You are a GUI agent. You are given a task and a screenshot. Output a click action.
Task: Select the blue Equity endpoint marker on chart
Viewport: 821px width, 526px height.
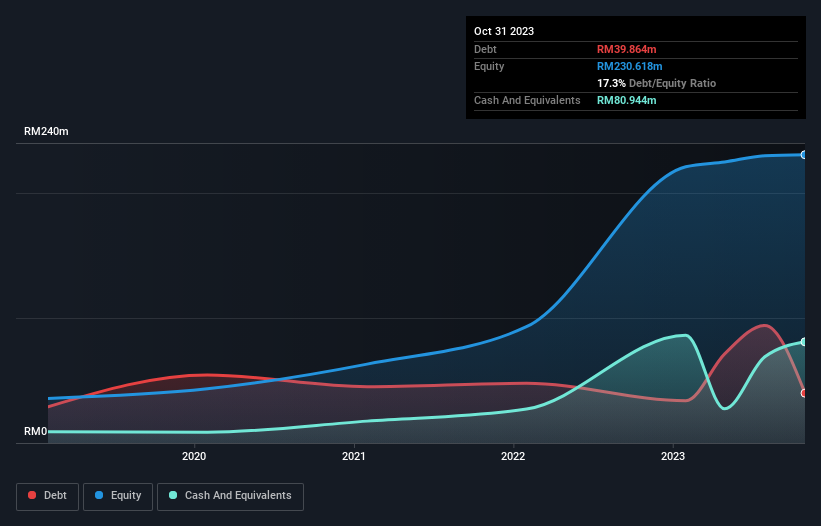tap(803, 155)
